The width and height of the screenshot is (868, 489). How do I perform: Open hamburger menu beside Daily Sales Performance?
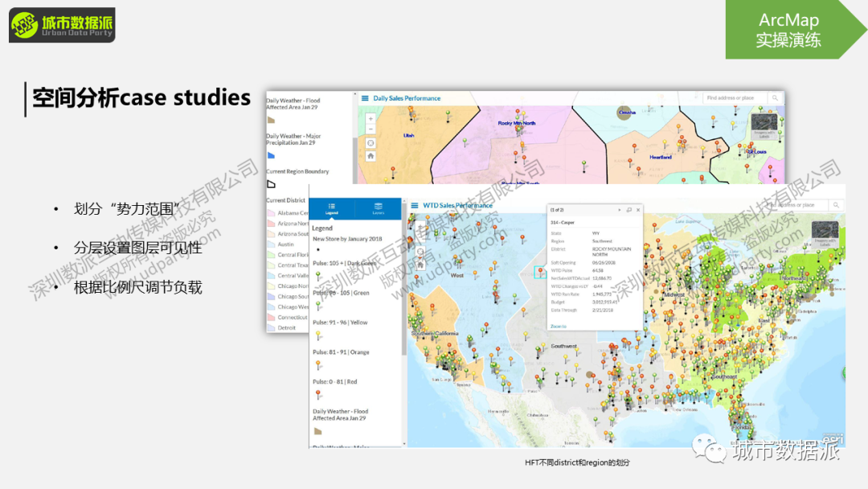click(365, 99)
